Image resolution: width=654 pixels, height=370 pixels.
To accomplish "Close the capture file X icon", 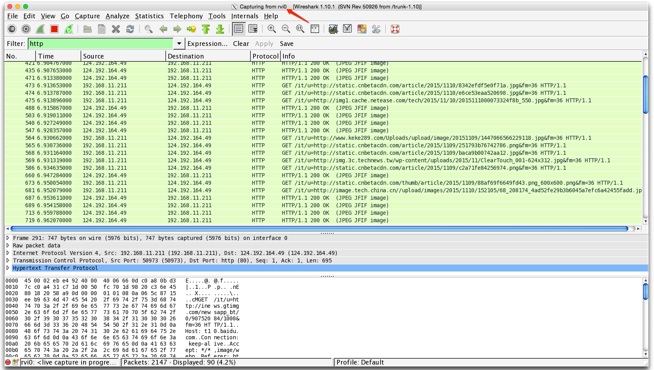I will point(116,29).
